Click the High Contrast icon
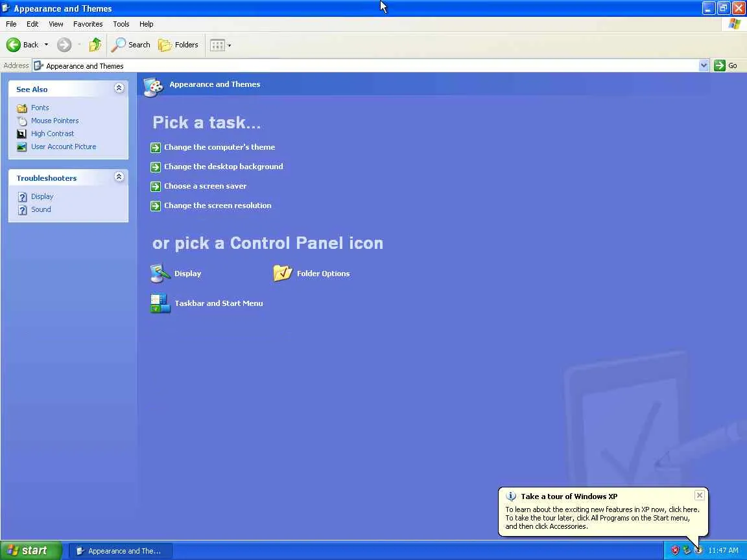The image size is (747, 560). 22,134
